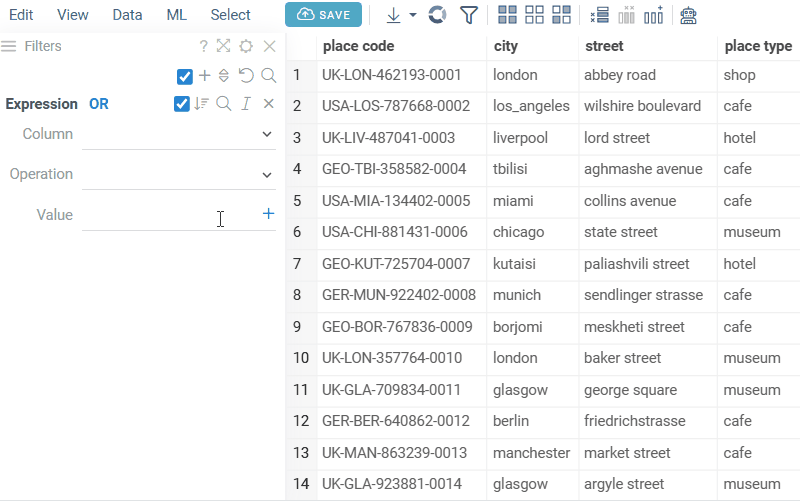Switch the OR logic mode link

tap(99, 104)
